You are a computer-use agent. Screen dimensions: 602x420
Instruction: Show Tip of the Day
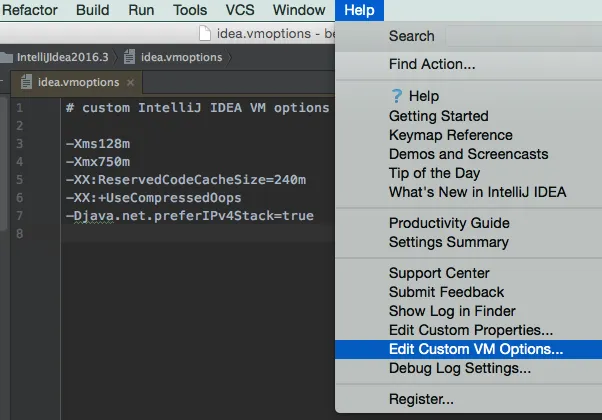(435, 173)
